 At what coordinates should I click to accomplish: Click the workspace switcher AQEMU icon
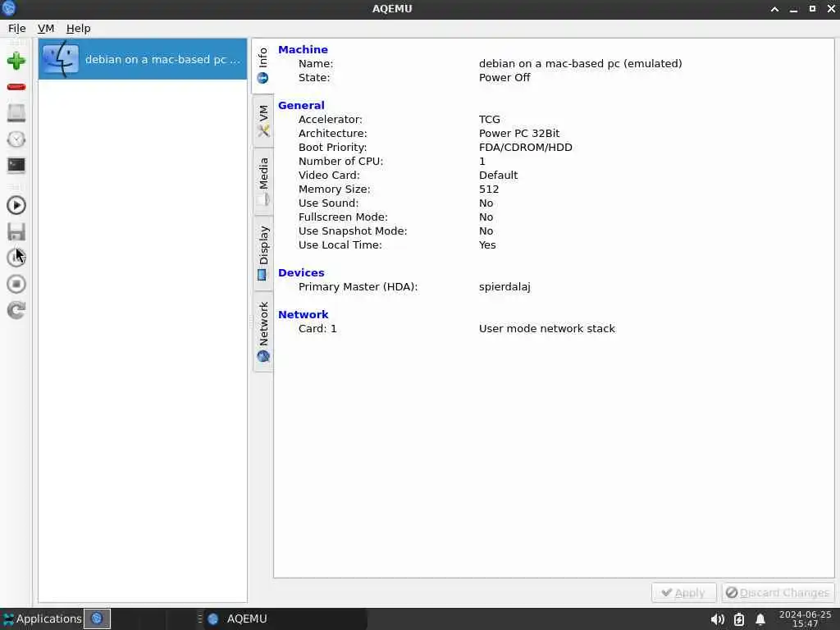[x=97, y=619]
